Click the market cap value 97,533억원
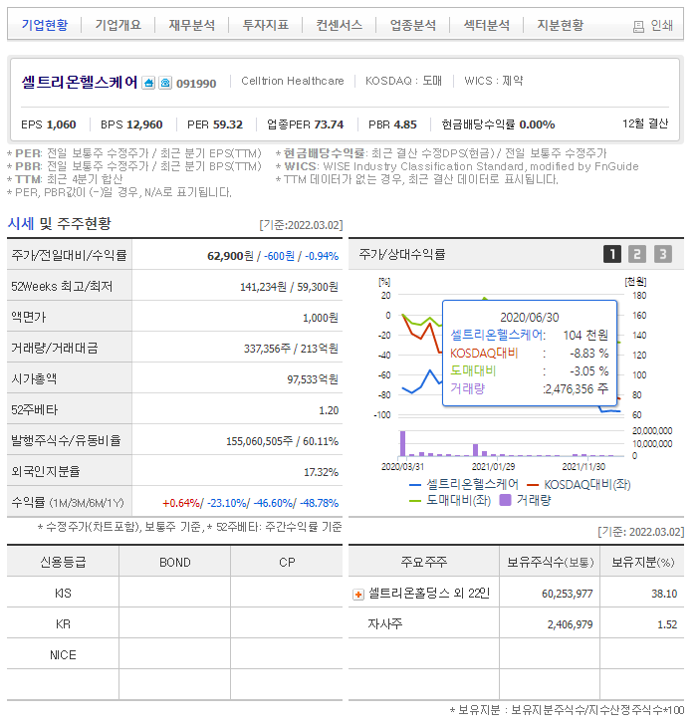The image size is (700, 728). (313, 379)
